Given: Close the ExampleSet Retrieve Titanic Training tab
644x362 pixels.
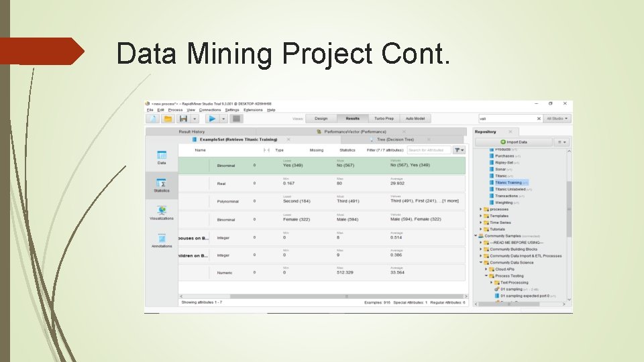Looking at the screenshot, I should point(288,139).
